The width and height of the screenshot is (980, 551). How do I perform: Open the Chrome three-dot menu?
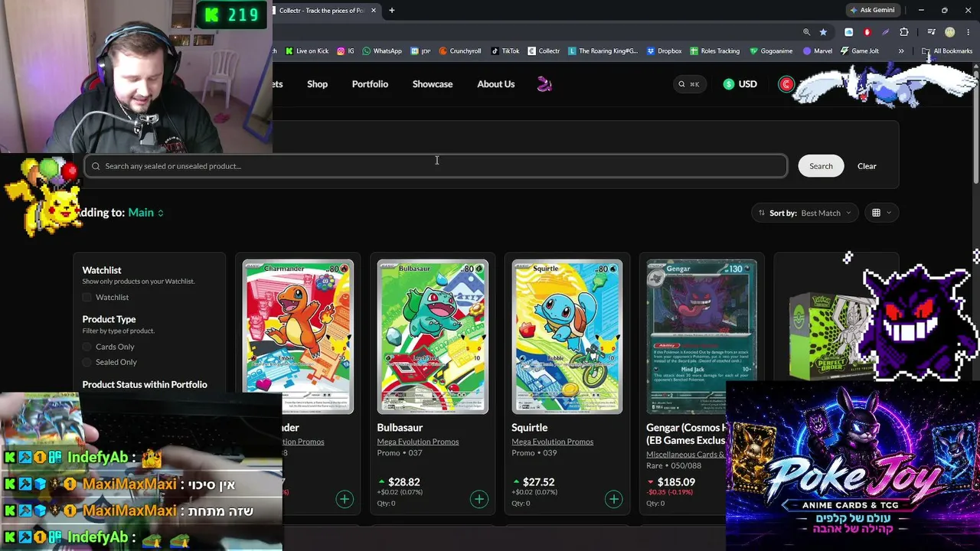click(x=969, y=32)
